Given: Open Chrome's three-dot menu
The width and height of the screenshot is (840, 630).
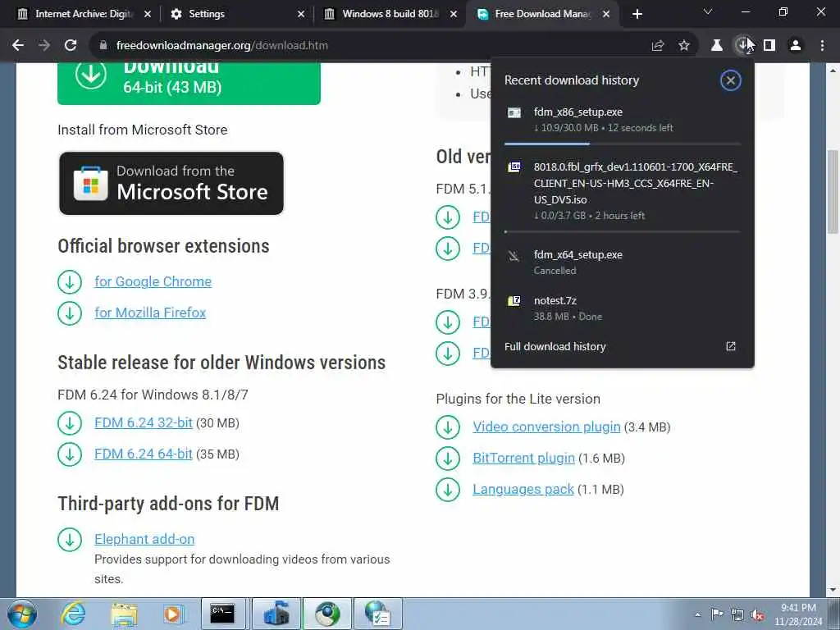Looking at the screenshot, I should click(x=822, y=46).
